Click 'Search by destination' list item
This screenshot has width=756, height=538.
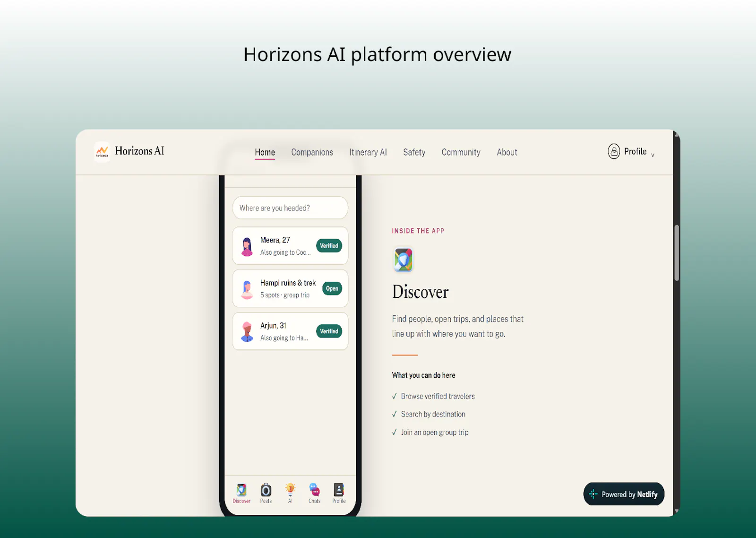pos(433,414)
